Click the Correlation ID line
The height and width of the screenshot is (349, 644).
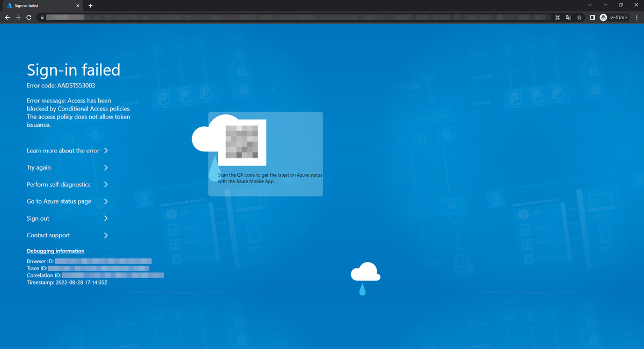(x=95, y=275)
